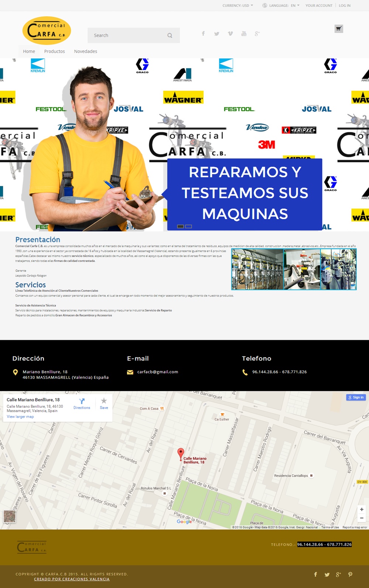Click the Com A Casa restaurant marker
The height and width of the screenshot is (588, 369).
point(162,408)
